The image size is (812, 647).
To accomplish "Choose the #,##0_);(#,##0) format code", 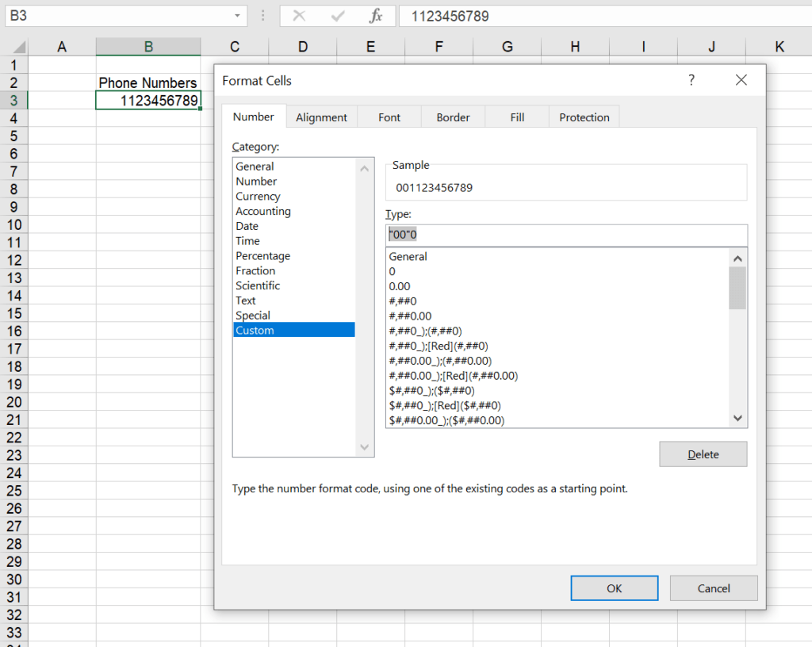I will click(x=557, y=331).
